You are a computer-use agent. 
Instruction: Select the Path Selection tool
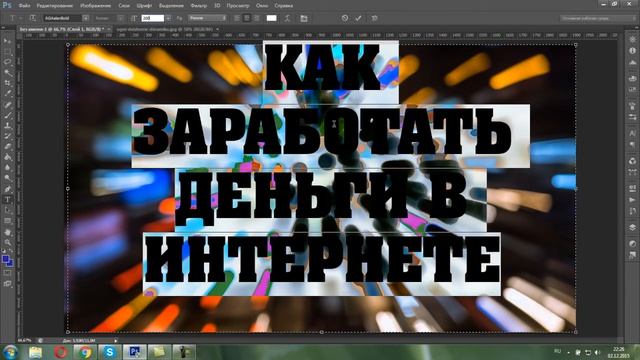pos(7,210)
